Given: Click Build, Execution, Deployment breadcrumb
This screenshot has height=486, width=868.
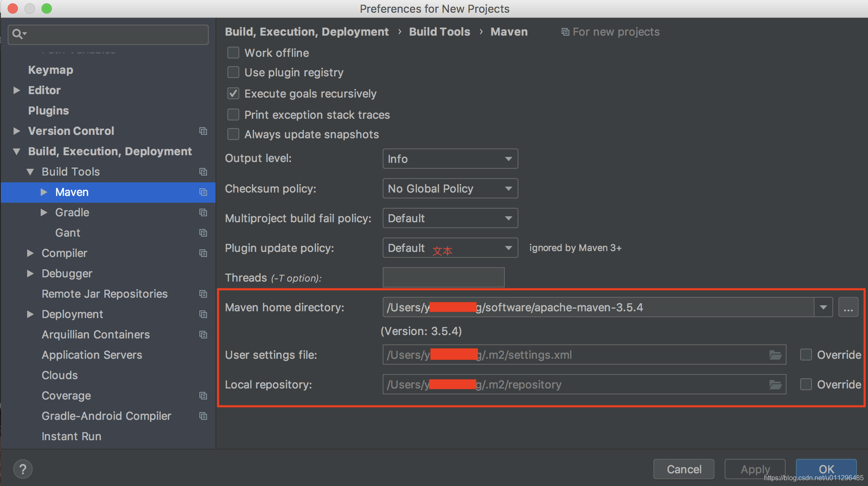Looking at the screenshot, I should [x=307, y=32].
